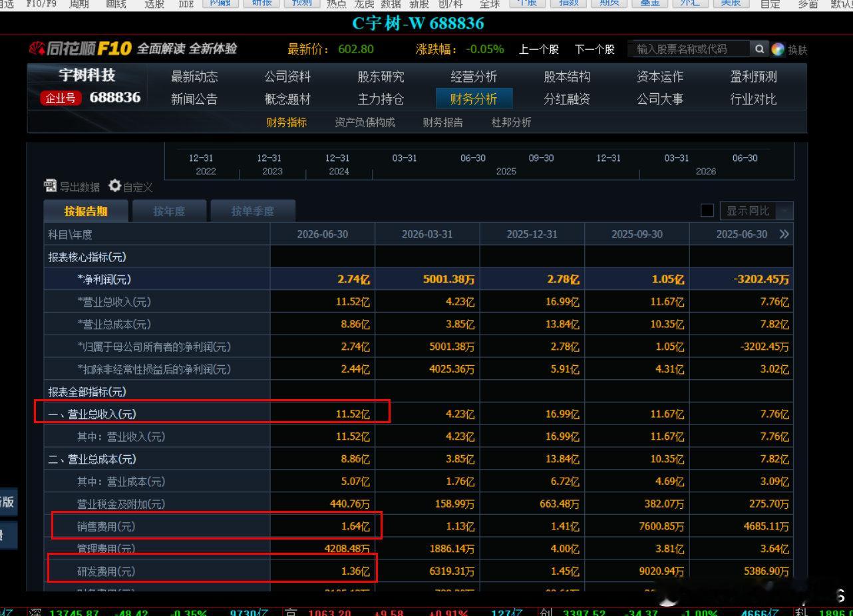This screenshot has width=853, height=616.
Task: Open the 盈利预测 section
Action: 753,77
